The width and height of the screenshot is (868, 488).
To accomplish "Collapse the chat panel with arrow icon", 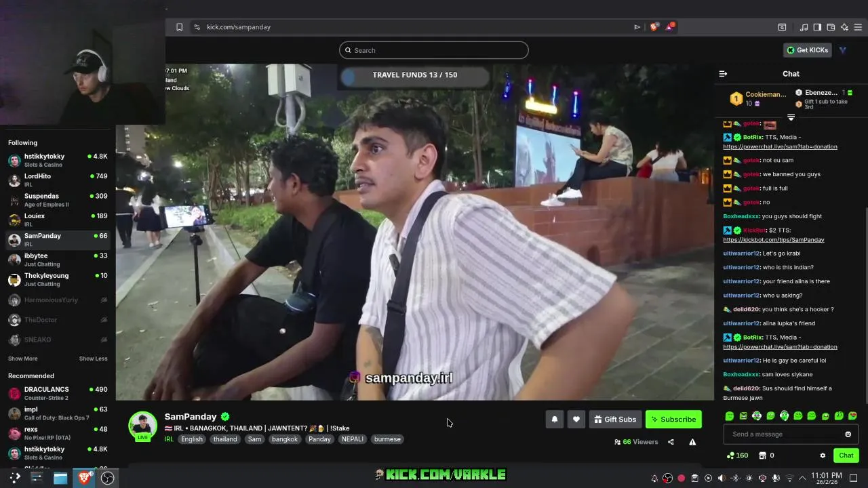I will point(723,74).
